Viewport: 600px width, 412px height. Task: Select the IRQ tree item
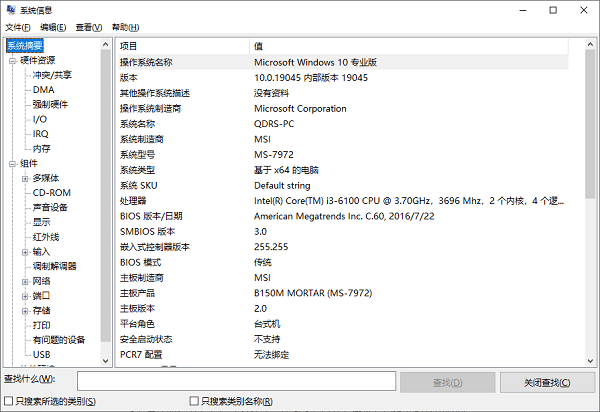coord(40,133)
